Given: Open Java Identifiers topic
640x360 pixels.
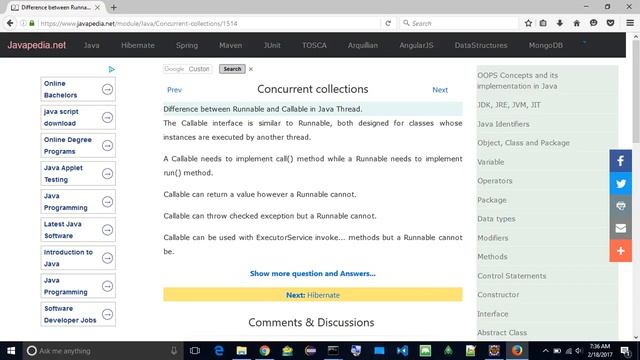Looking at the screenshot, I should pyautogui.click(x=503, y=124).
